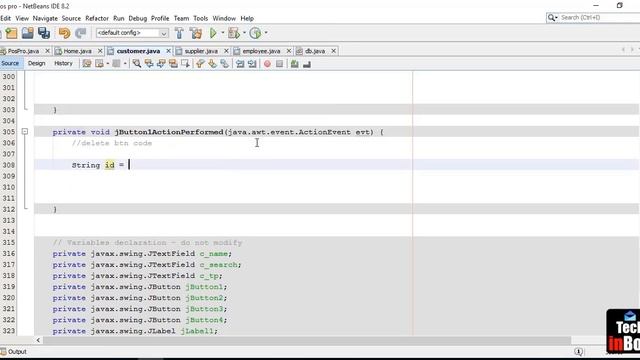The image size is (640, 360).
Task: Undo the last edit with the toolbar icon
Action: click(x=64, y=33)
